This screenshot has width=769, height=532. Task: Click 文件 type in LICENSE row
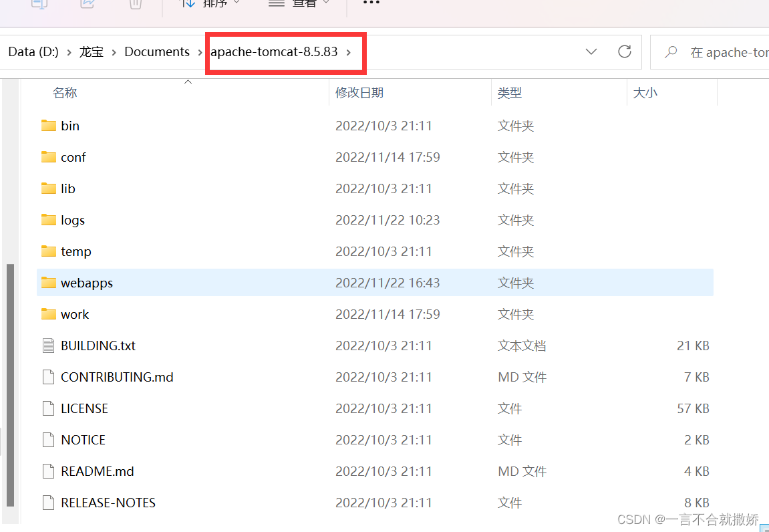(510, 408)
